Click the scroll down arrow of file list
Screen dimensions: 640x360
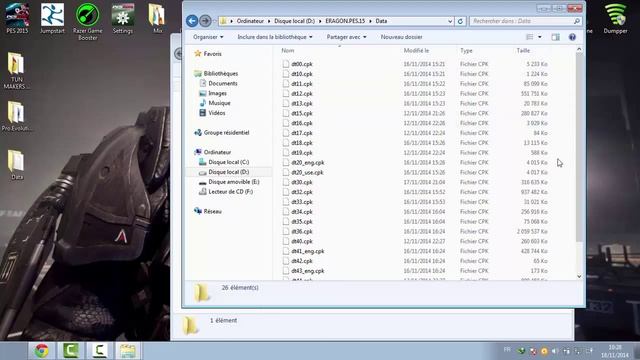[579, 276]
